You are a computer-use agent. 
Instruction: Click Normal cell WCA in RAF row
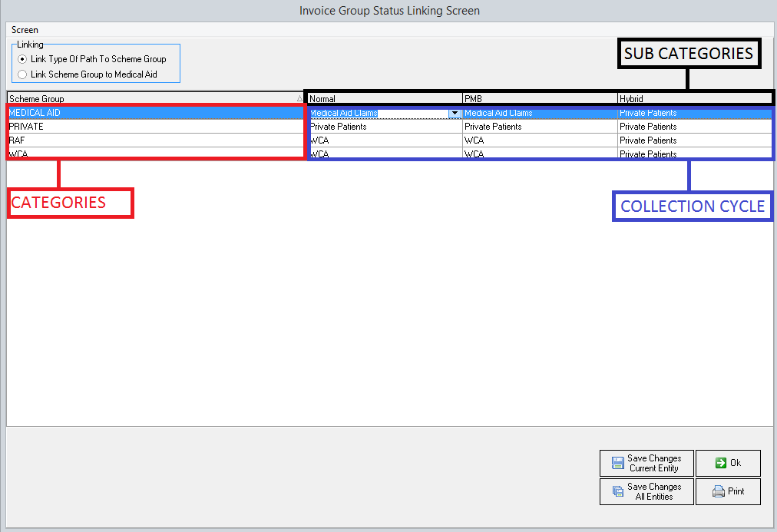[x=385, y=140]
